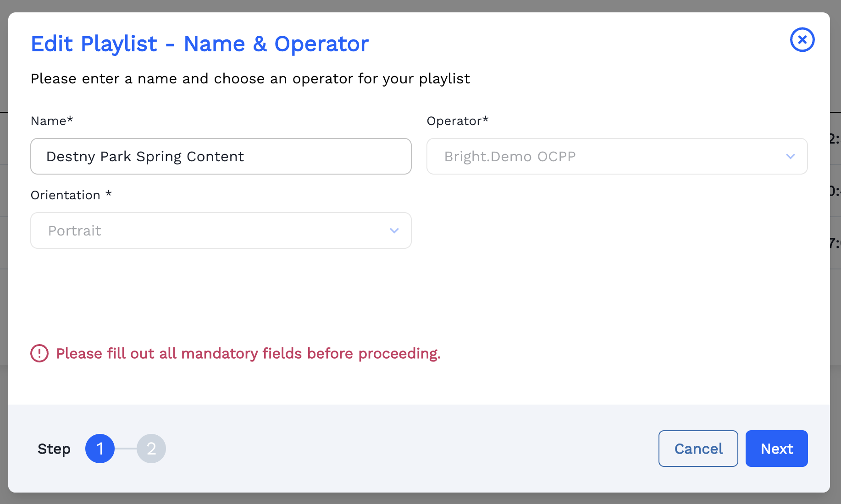The width and height of the screenshot is (841, 504).
Task: Proceed with the Next button
Action: coord(776,449)
